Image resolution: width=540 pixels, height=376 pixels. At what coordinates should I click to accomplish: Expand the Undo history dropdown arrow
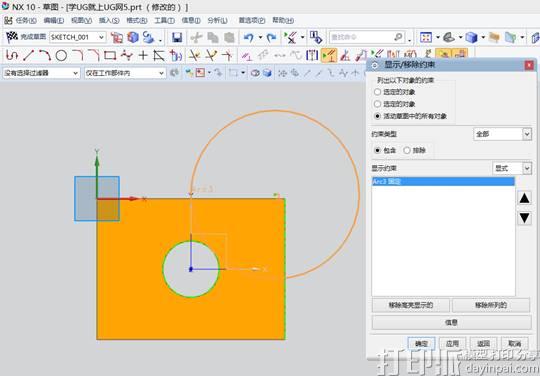click(x=260, y=37)
